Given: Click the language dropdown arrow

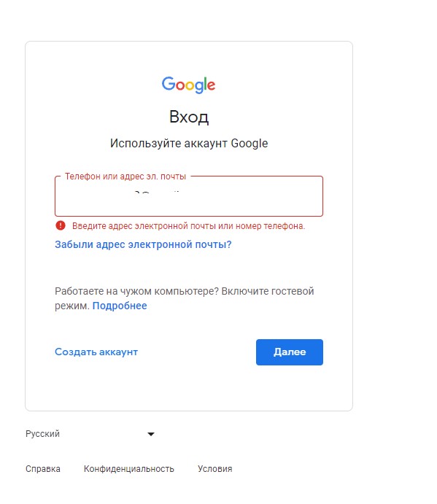Looking at the screenshot, I should tap(151, 434).
